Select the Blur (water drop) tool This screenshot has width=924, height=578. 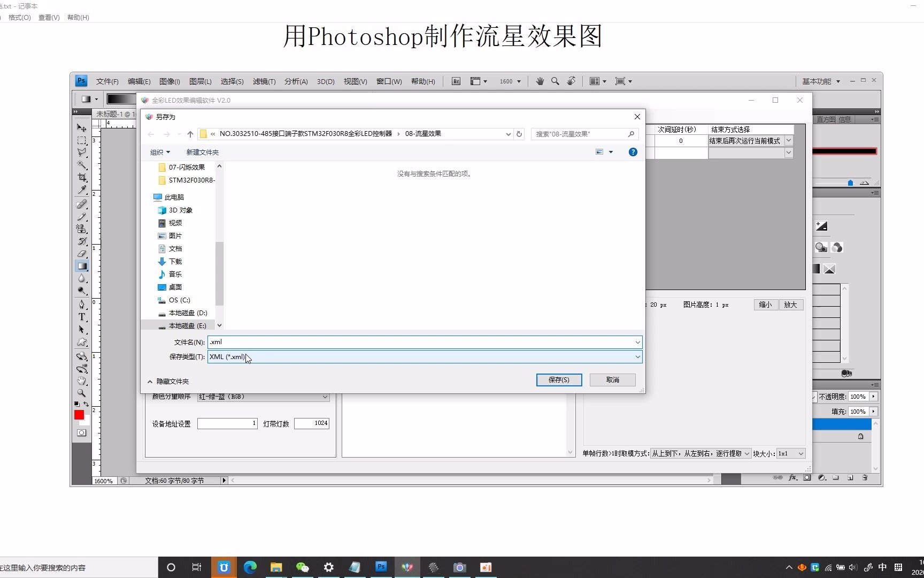pos(81,278)
